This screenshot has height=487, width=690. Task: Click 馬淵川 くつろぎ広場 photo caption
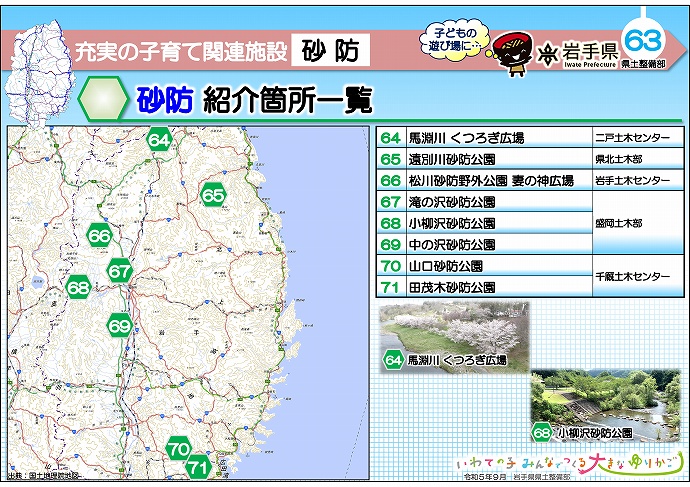(x=457, y=360)
